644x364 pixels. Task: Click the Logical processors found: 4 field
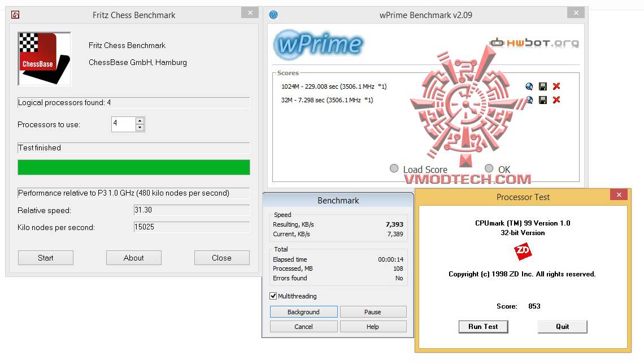[x=134, y=103]
